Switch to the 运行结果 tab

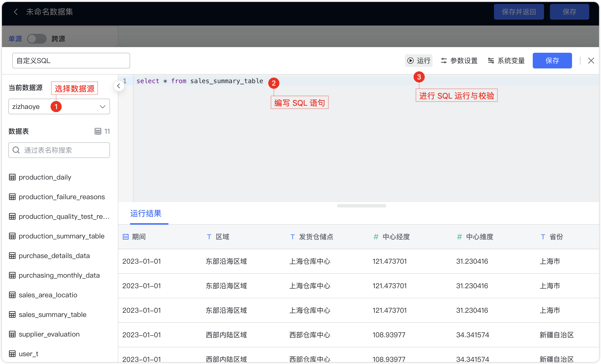[x=146, y=213]
